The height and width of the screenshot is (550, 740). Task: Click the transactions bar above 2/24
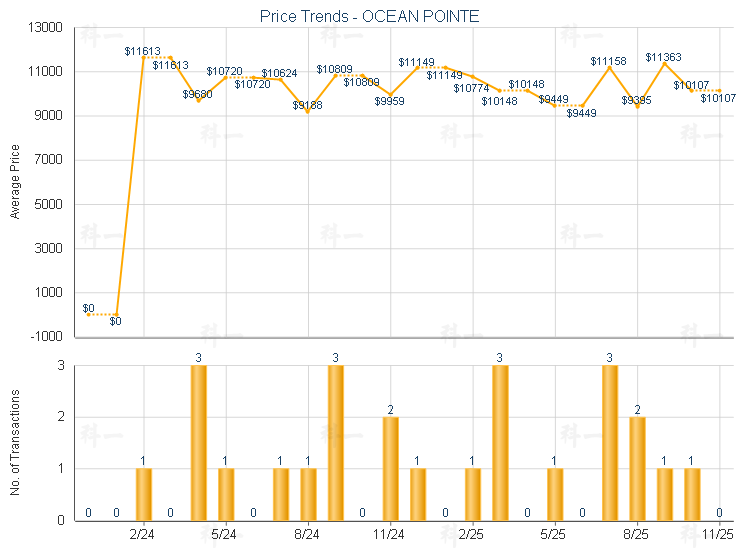click(x=144, y=493)
